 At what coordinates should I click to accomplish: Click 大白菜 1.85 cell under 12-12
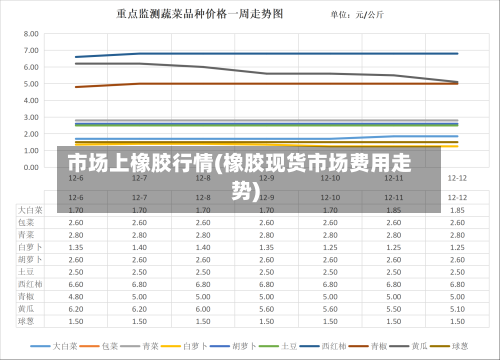(457, 211)
